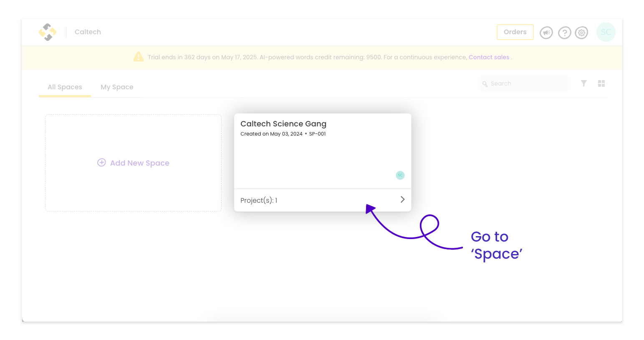The height and width of the screenshot is (340, 644).
Task: Click the SC member avatar on the space card
Action: tap(400, 175)
